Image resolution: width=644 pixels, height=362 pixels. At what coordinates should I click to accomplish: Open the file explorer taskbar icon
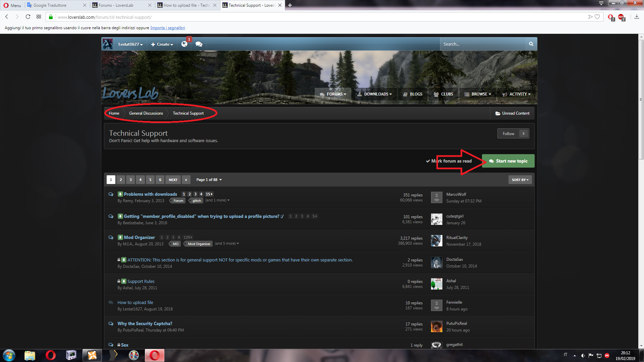pyautogui.click(x=30, y=355)
